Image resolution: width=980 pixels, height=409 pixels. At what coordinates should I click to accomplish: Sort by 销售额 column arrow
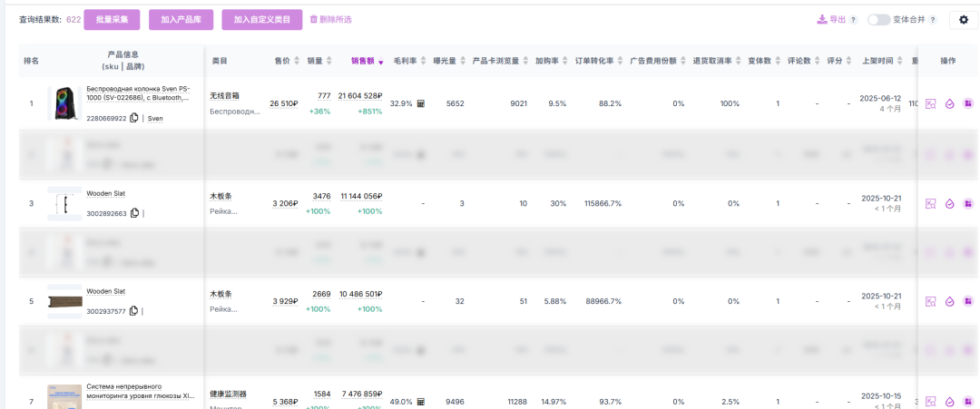point(380,62)
